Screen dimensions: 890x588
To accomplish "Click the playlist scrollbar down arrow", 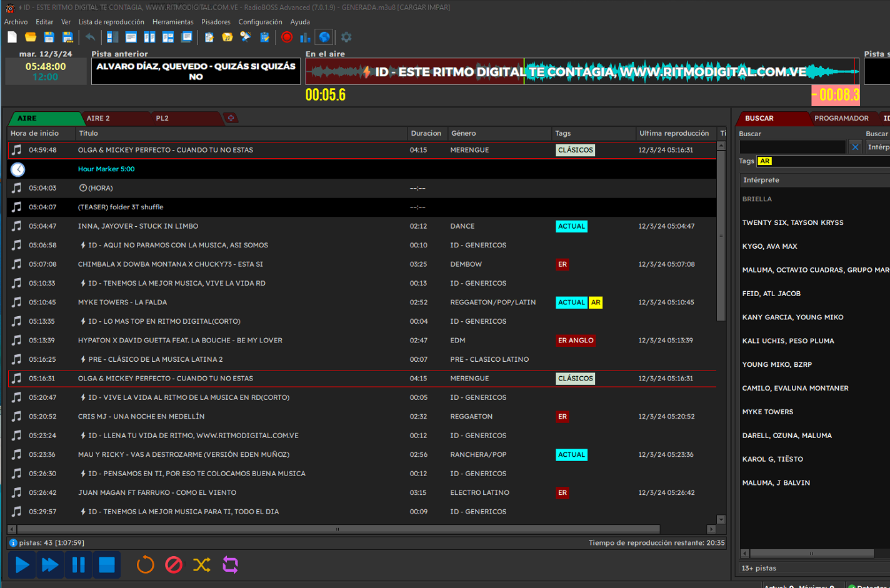I will point(721,519).
